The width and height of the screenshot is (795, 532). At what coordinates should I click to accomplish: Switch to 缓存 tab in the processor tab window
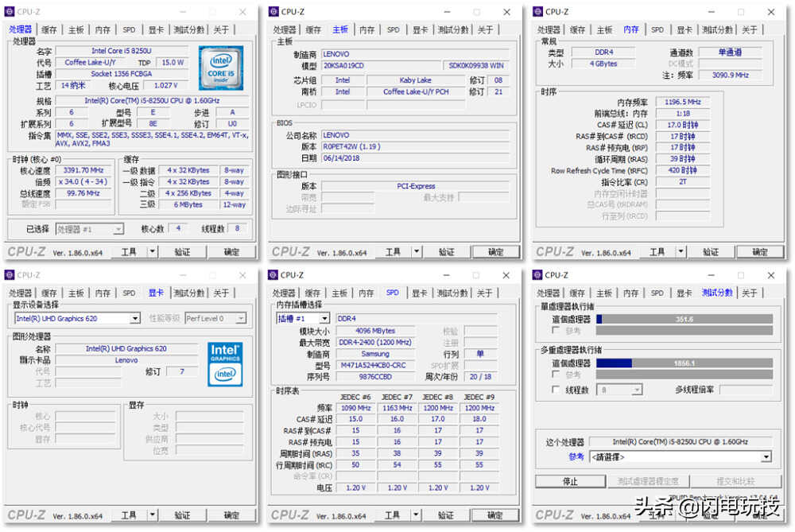(x=49, y=30)
